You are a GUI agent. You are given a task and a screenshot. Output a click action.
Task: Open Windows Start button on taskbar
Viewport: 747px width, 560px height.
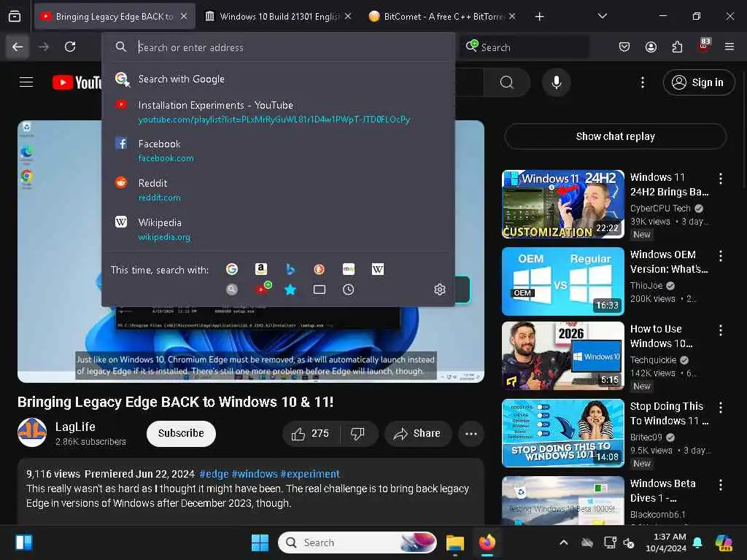(260, 542)
